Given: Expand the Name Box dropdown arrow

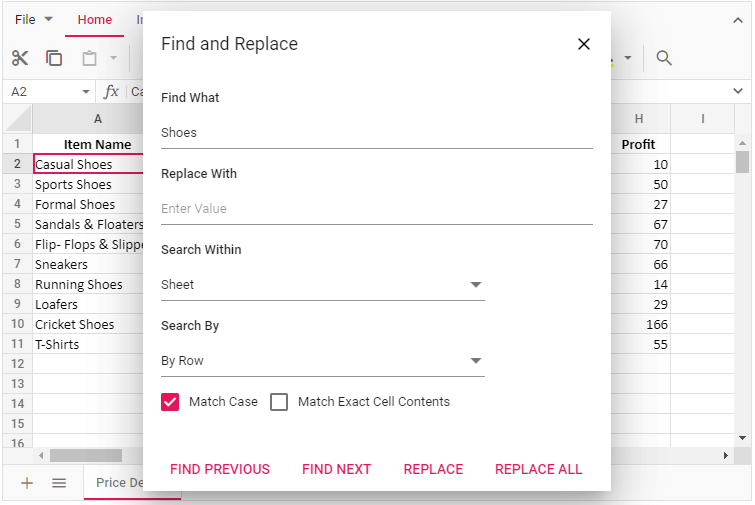Looking at the screenshot, I should pos(86,92).
